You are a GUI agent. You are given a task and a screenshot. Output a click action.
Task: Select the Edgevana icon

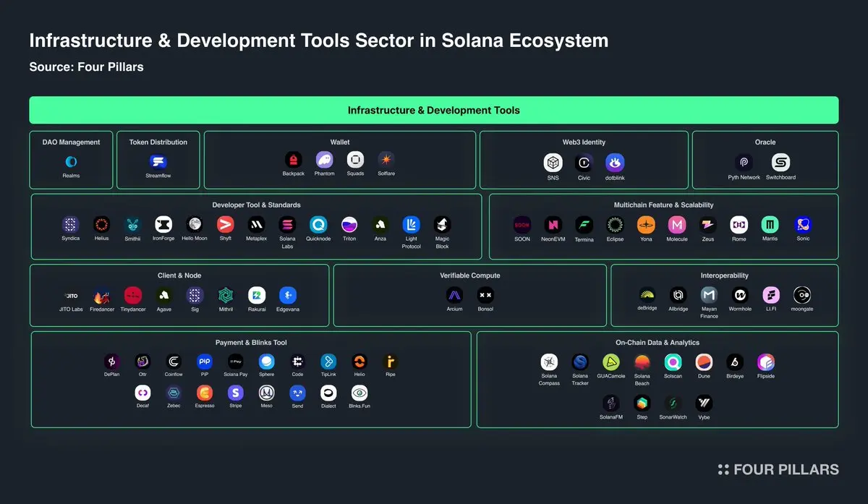tap(288, 295)
